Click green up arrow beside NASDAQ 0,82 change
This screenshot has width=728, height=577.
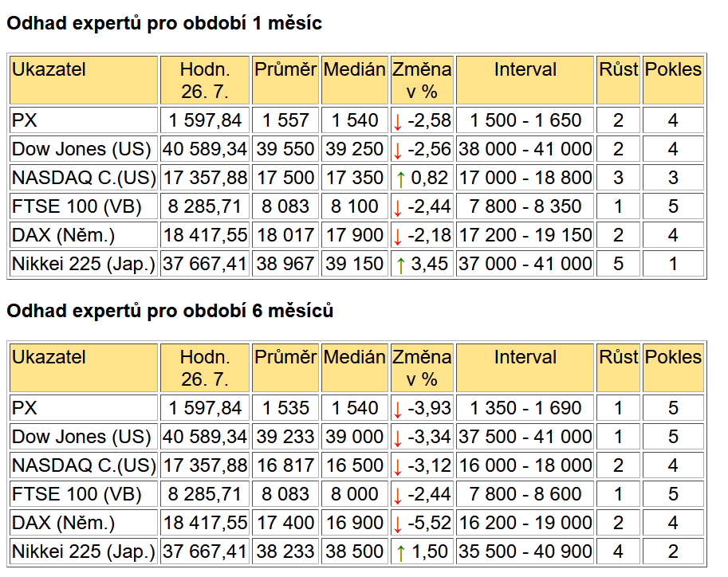pos(400,179)
